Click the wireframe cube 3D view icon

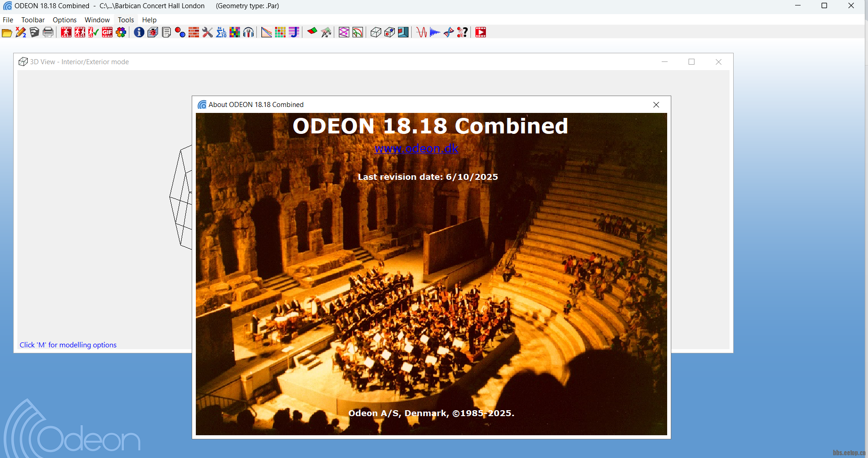coord(376,32)
